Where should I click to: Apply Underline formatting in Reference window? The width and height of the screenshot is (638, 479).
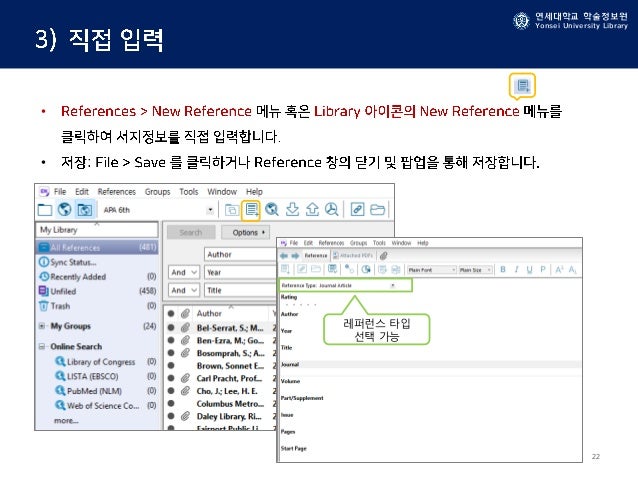[529, 270]
